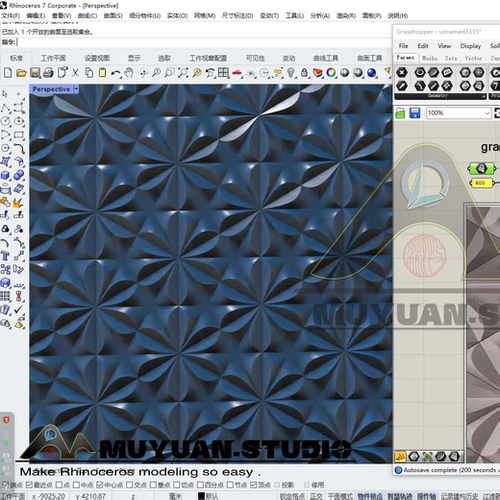Screen dimensions: 500x500
Task: Click the New file icon
Action: click(x=8, y=72)
